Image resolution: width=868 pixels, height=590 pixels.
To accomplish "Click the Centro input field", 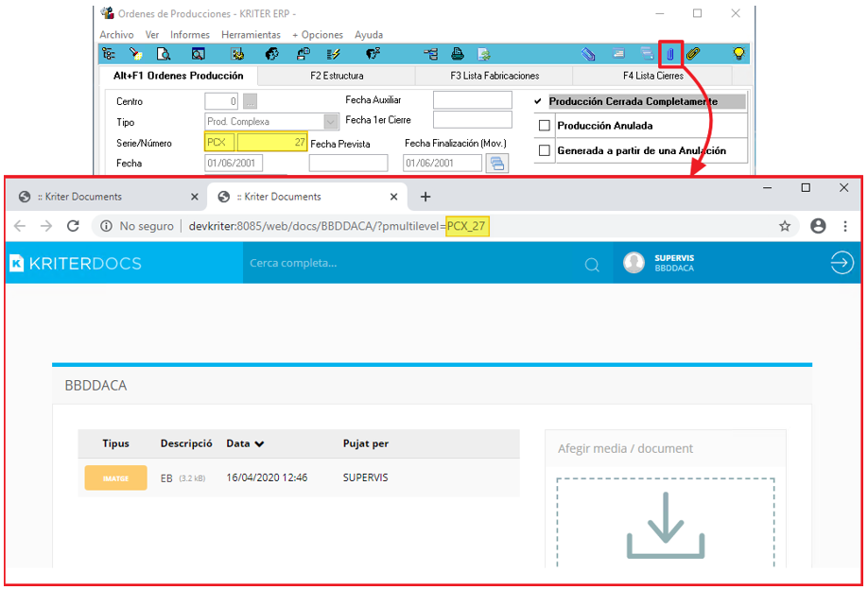I will (221, 101).
